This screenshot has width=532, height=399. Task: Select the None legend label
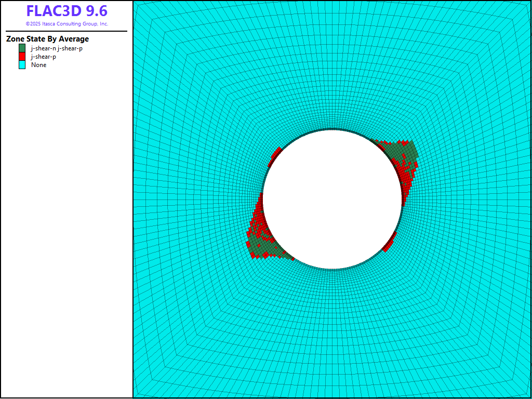pyautogui.click(x=38, y=65)
